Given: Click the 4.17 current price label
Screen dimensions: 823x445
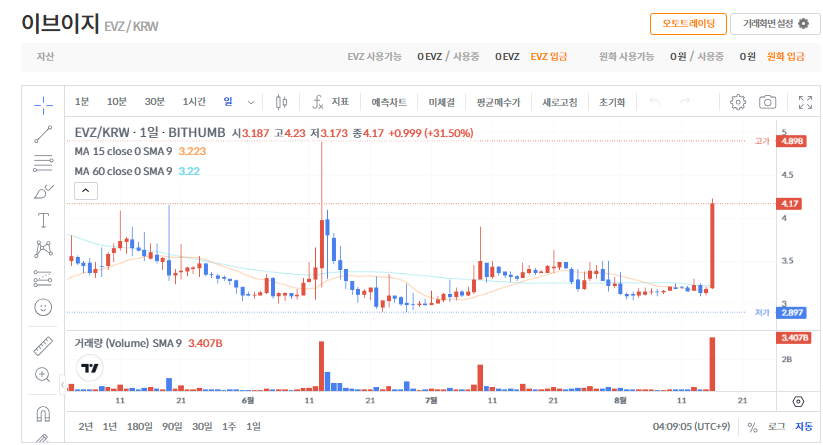Looking at the screenshot, I should click(789, 204).
